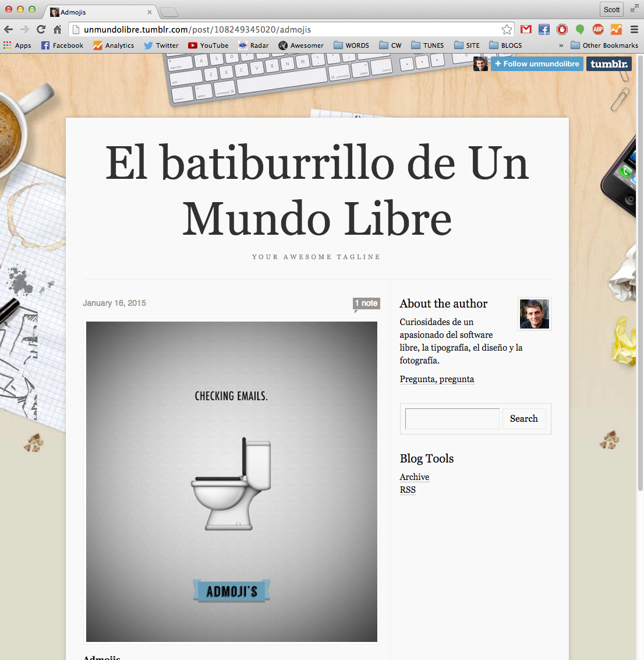This screenshot has width=644, height=660.
Task: Expand the CW bookmark folder
Action: click(x=390, y=45)
